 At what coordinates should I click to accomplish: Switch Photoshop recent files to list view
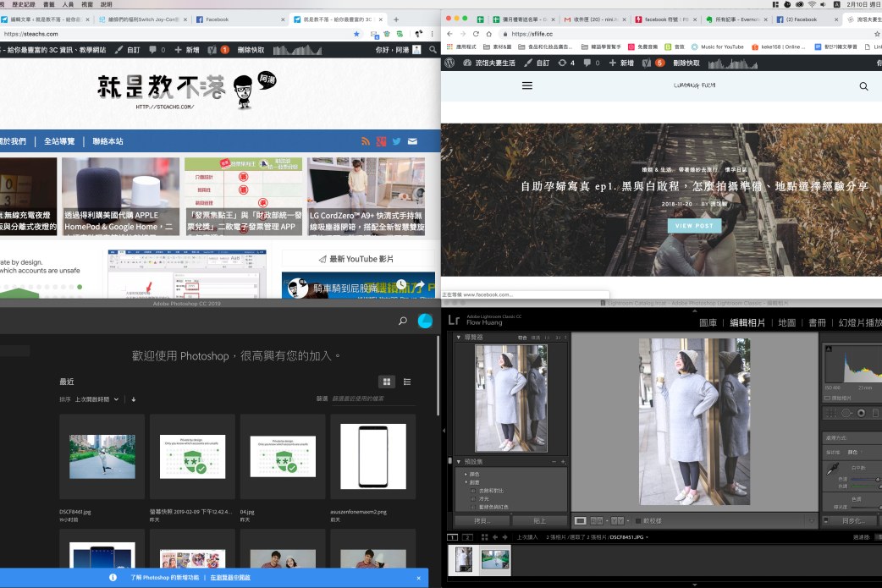407,382
